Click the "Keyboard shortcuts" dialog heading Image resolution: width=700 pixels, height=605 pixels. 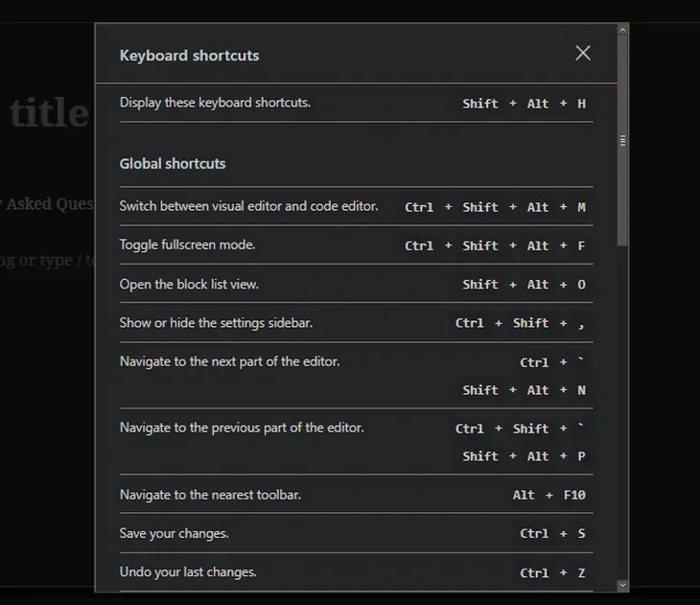189,56
